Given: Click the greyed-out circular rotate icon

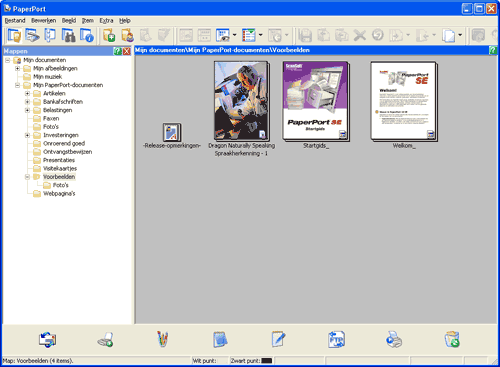Looking at the screenshot, I should pyautogui.click(x=378, y=35).
